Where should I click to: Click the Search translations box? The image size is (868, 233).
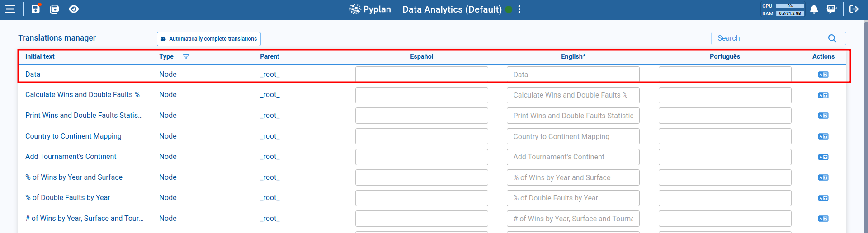pyautogui.click(x=769, y=38)
